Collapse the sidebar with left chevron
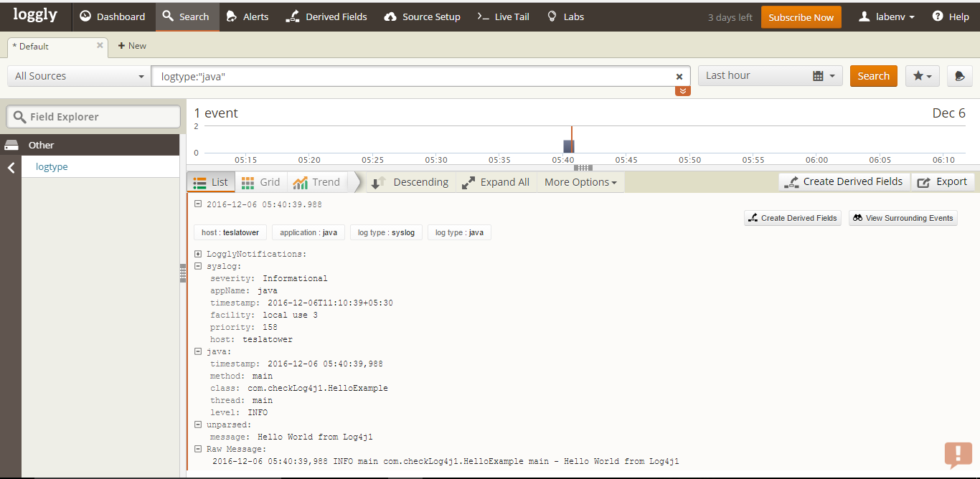The image size is (980, 479). [x=11, y=168]
